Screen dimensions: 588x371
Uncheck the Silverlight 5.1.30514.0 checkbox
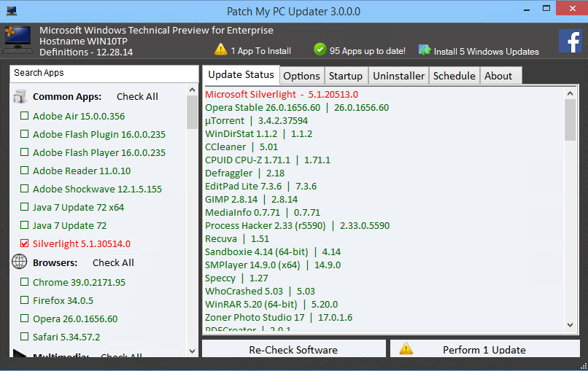click(x=25, y=243)
